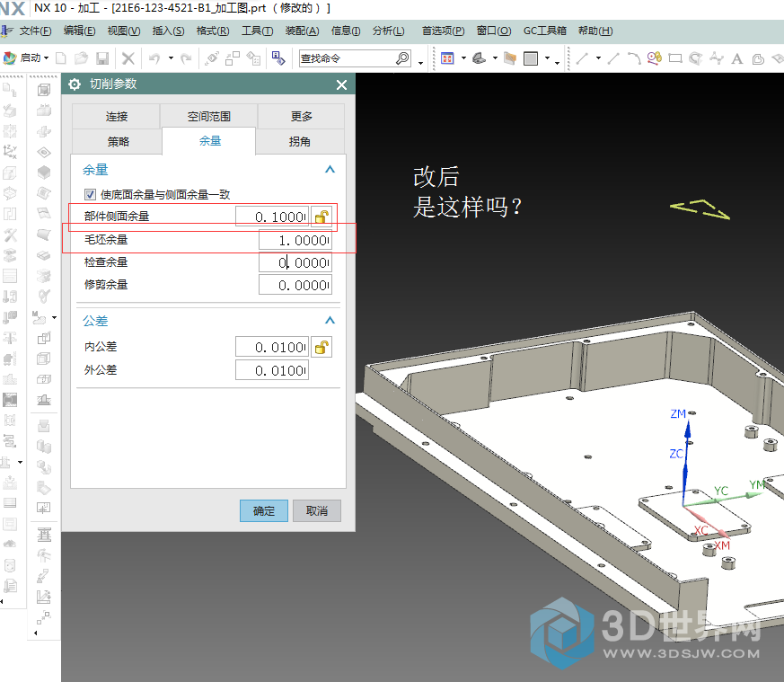Switch to the 空间范围 tab

click(x=209, y=117)
